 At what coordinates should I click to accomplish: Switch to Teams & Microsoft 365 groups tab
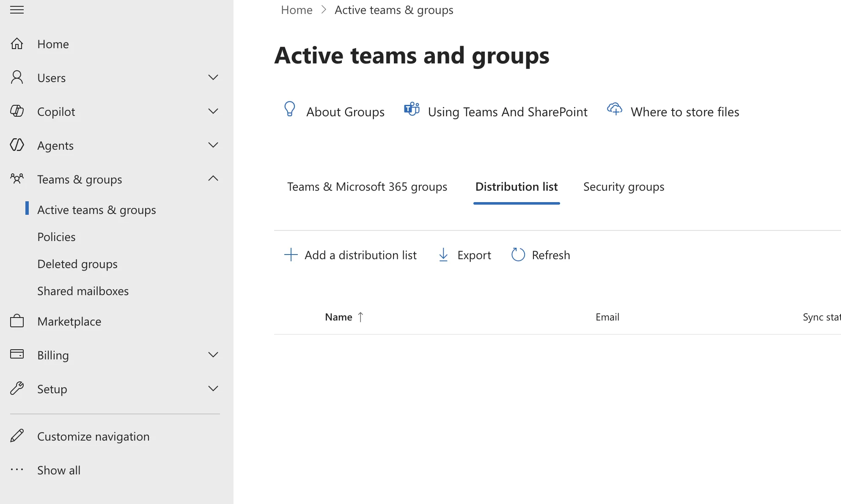(367, 186)
